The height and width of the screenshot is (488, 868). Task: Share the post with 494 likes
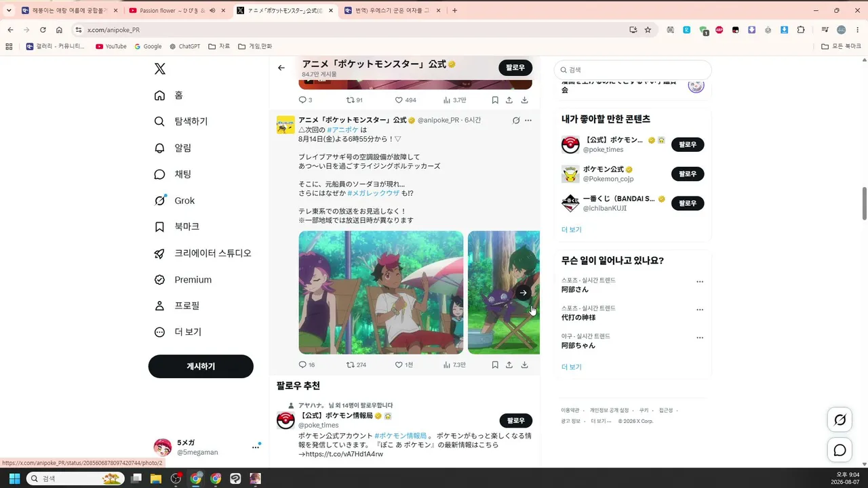[x=509, y=100]
